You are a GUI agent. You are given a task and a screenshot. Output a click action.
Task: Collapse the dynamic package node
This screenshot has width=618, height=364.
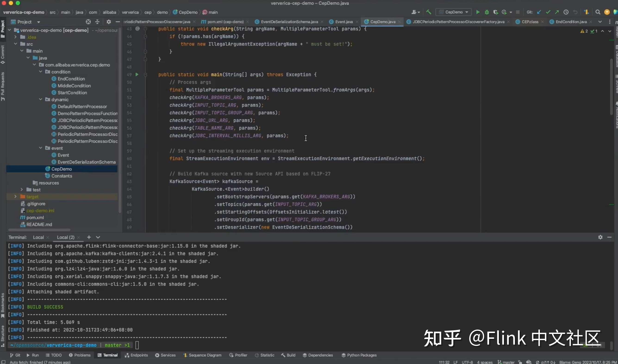(41, 99)
